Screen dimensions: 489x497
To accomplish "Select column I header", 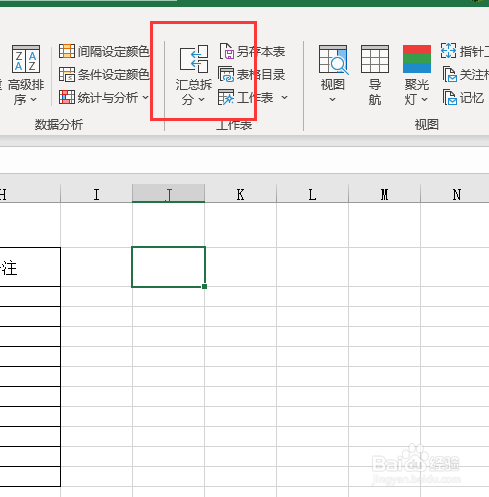I will coord(96,194).
